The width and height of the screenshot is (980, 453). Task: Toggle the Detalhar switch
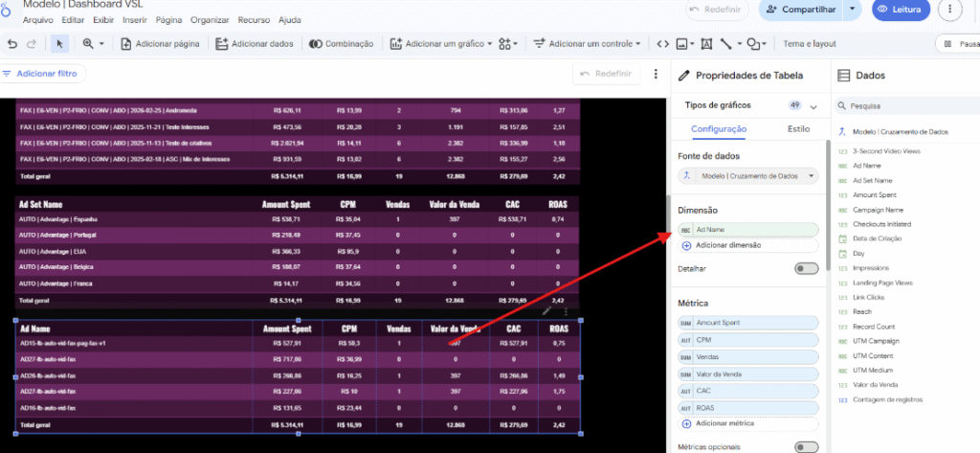click(806, 269)
